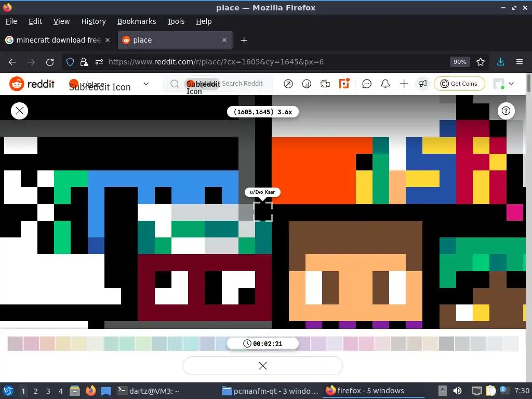Open site permissions icon in address bar
The height and width of the screenshot is (399, 532).
99,62
